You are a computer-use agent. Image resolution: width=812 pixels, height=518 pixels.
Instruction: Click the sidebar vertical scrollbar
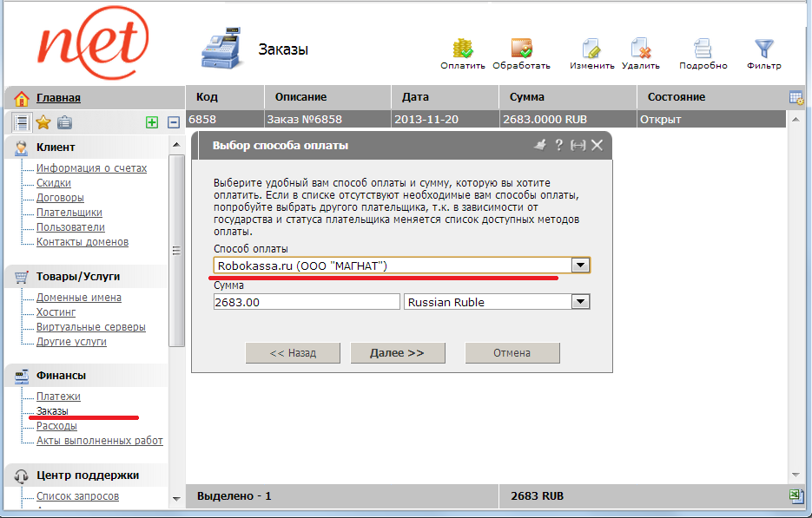click(176, 252)
